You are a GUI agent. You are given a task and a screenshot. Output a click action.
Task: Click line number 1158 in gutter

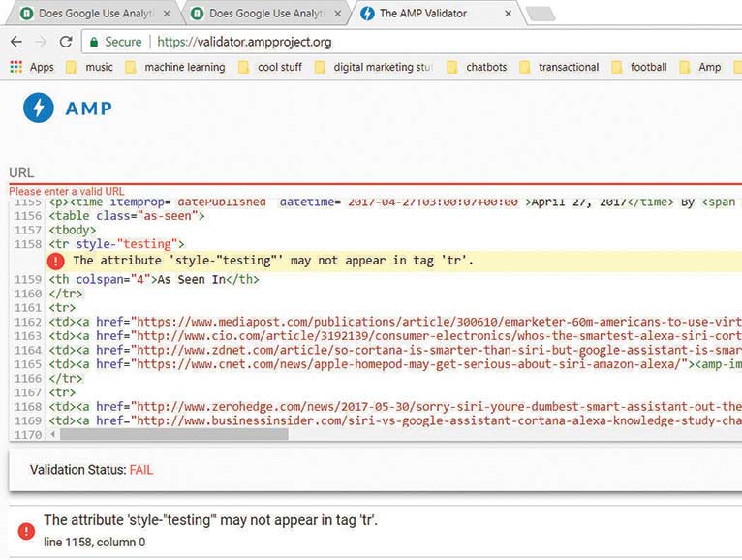click(x=28, y=244)
